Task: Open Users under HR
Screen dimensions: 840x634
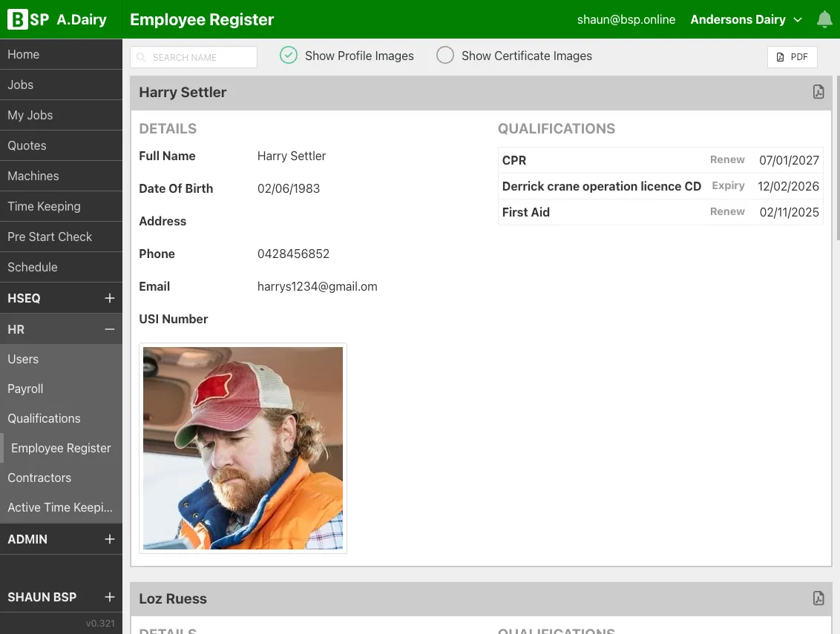Action: coord(61,360)
